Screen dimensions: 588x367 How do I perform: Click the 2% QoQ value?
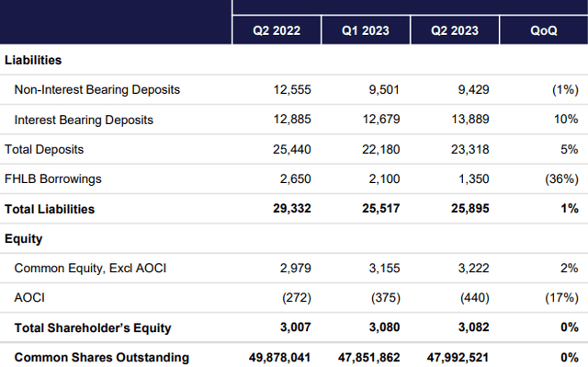(570, 269)
